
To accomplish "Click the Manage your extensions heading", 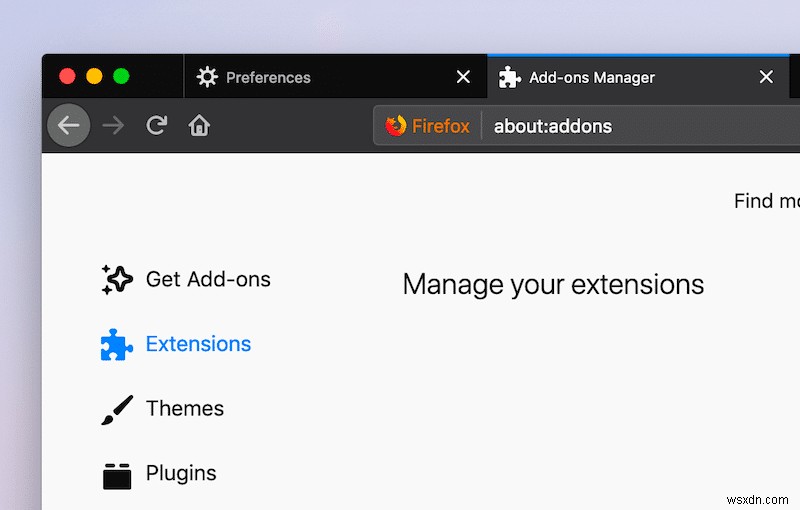I will point(553,285).
